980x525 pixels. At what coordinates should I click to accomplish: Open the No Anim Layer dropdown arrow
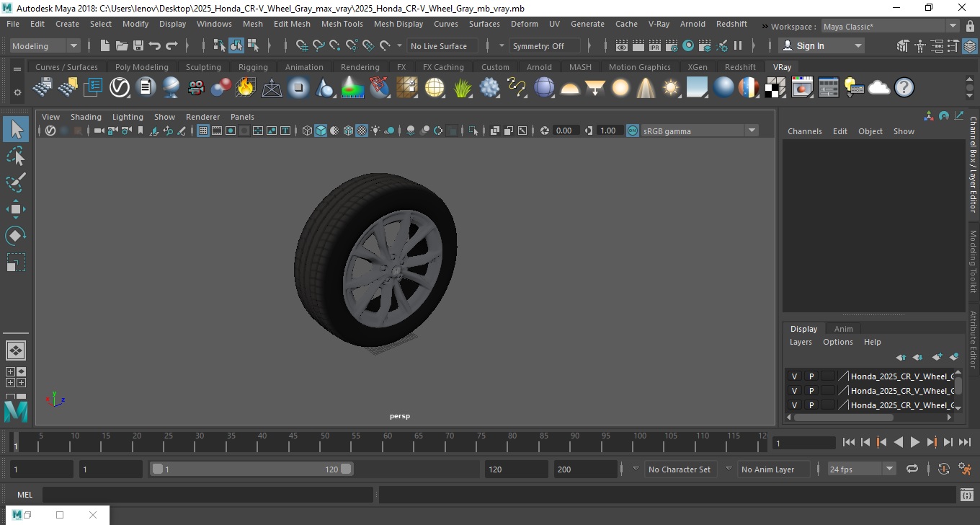pos(729,469)
